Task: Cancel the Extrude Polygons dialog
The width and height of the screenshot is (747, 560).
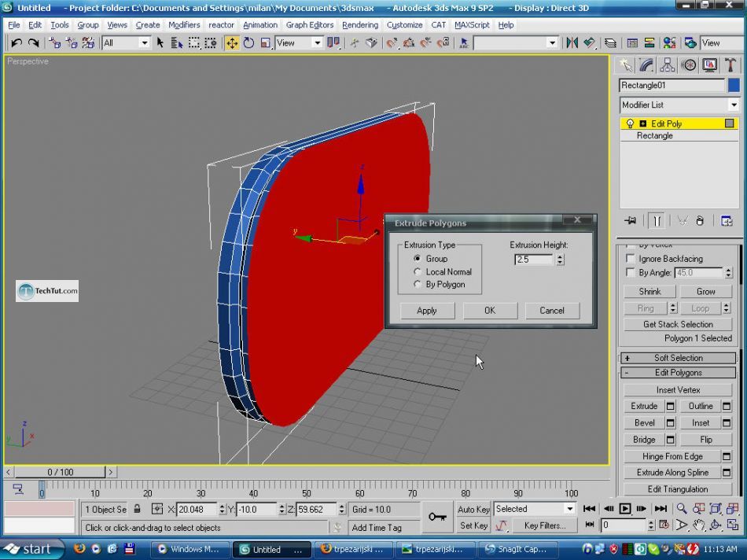Action: click(x=552, y=310)
